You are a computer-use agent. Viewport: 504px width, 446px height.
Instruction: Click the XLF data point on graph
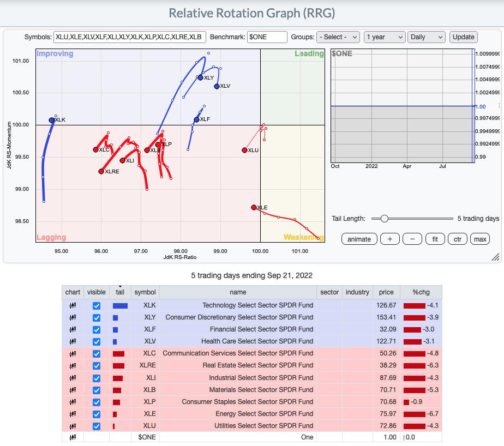coord(196,119)
